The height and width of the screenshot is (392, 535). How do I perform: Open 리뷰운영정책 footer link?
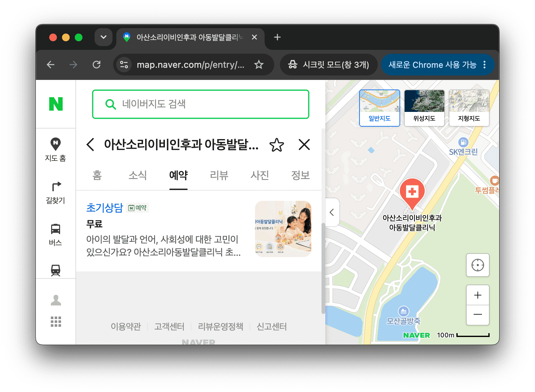(221, 326)
